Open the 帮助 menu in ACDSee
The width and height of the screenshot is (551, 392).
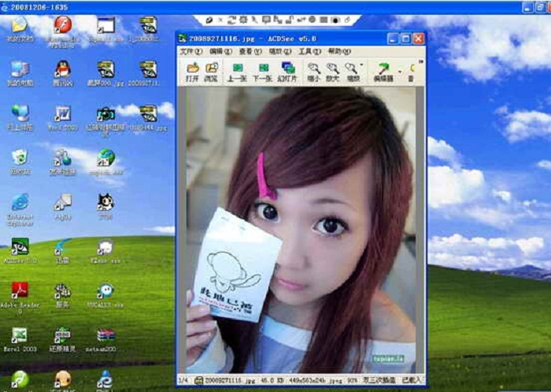click(339, 51)
